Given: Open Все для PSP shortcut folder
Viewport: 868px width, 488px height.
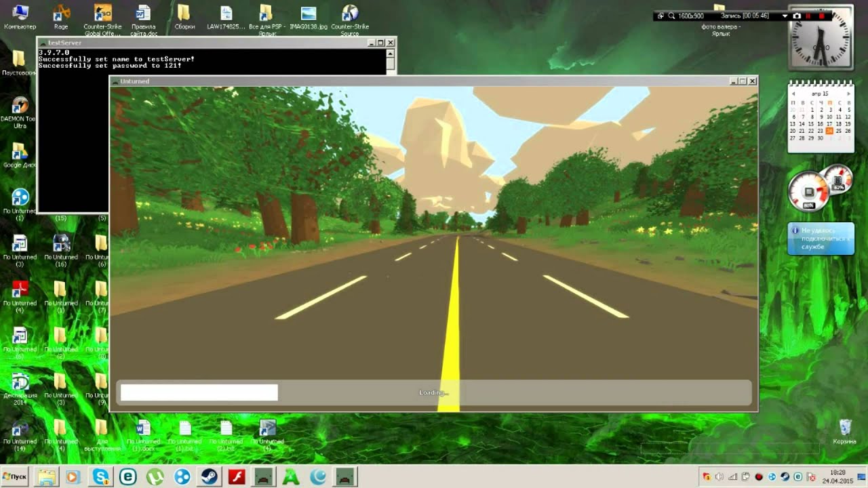Looking at the screenshot, I should (266, 20).
